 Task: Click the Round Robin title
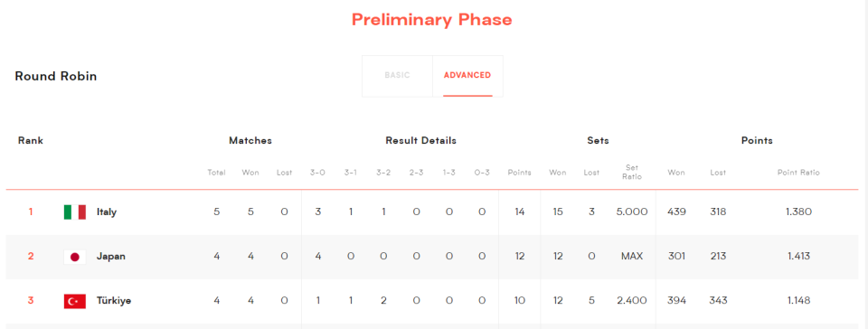click(x=55, y=76)
